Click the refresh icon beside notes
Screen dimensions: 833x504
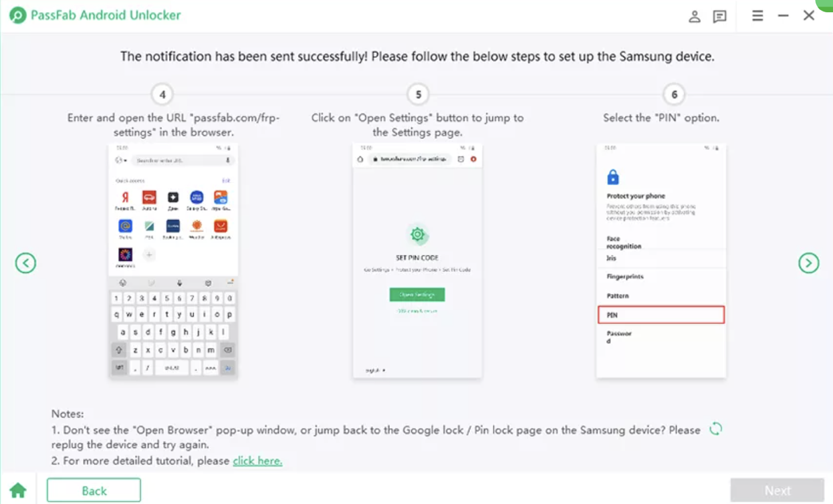point(715,429)
